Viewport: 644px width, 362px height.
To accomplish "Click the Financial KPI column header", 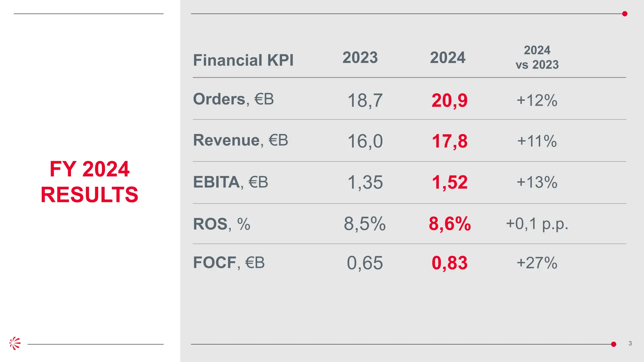I will pyautogui.click(x=243, y=60).
